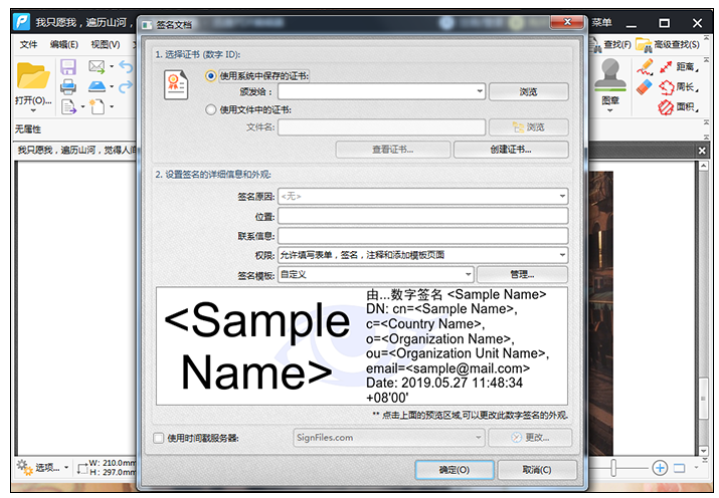
Task: Click the Change (更改) timestamp button
Action: [530, 437]
